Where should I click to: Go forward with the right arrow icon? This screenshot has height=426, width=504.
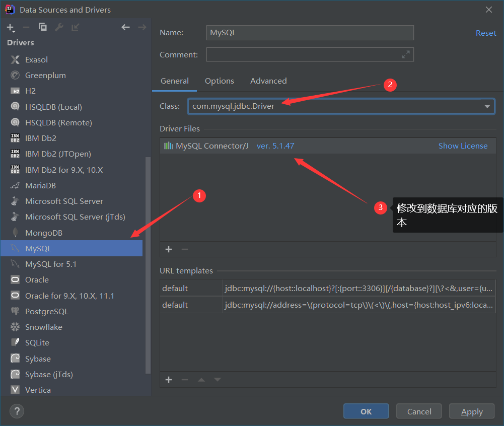[x=142, y=27]
